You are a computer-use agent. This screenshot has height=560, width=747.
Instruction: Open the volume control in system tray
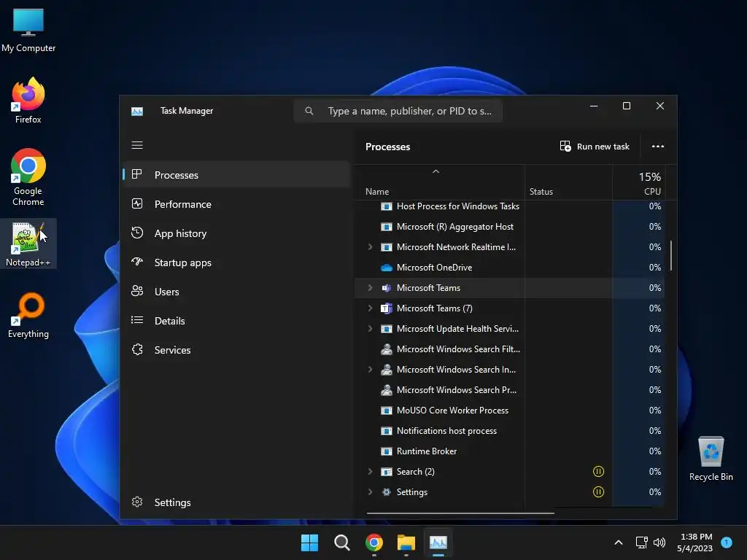[659, 542]
